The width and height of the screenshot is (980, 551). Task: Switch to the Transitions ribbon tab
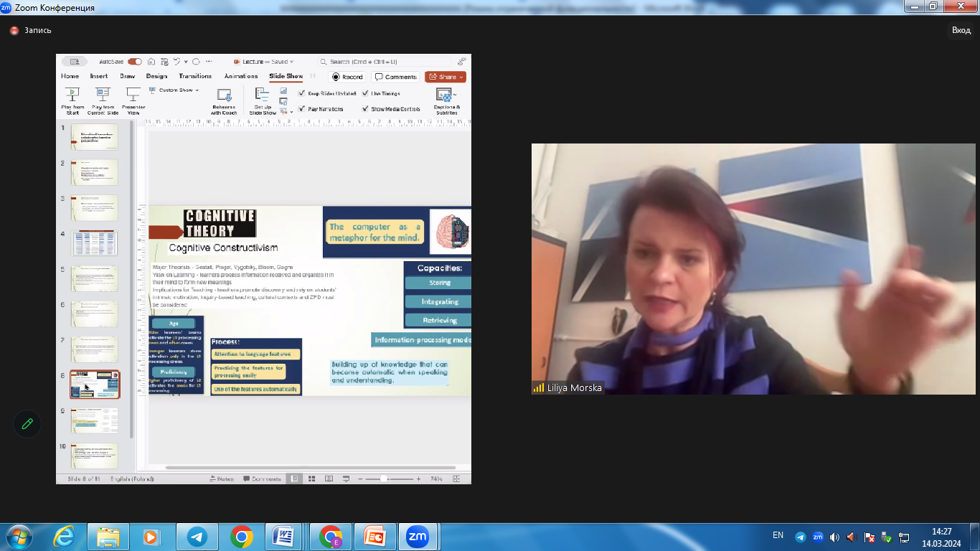click(x=195, y=76)
